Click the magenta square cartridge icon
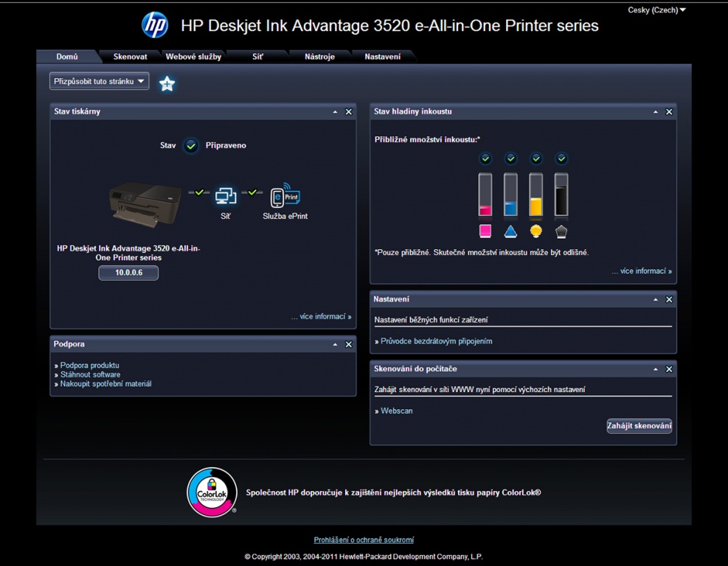The image size is (728, 566). click(x=485, y=231)
